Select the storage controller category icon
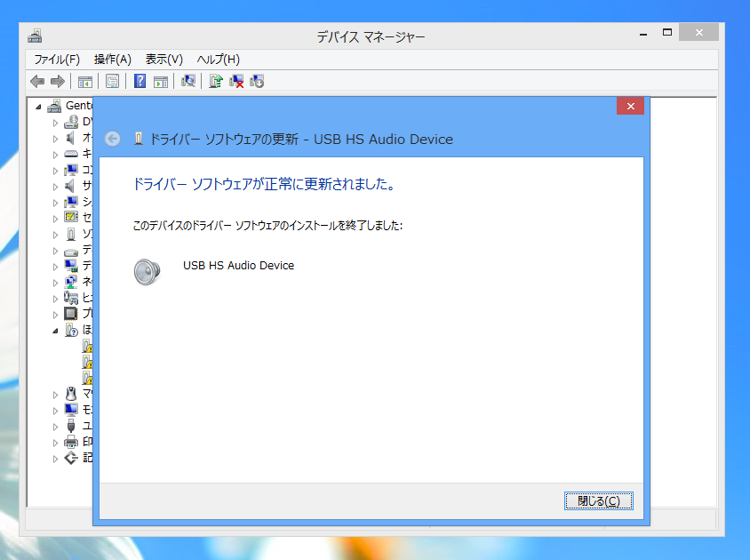This screenshot has width=750, height=560. pos(71,458)
